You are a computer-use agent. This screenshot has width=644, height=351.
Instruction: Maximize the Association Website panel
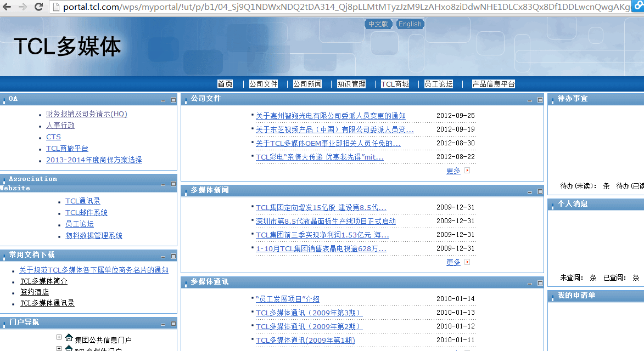pos(173,184)
